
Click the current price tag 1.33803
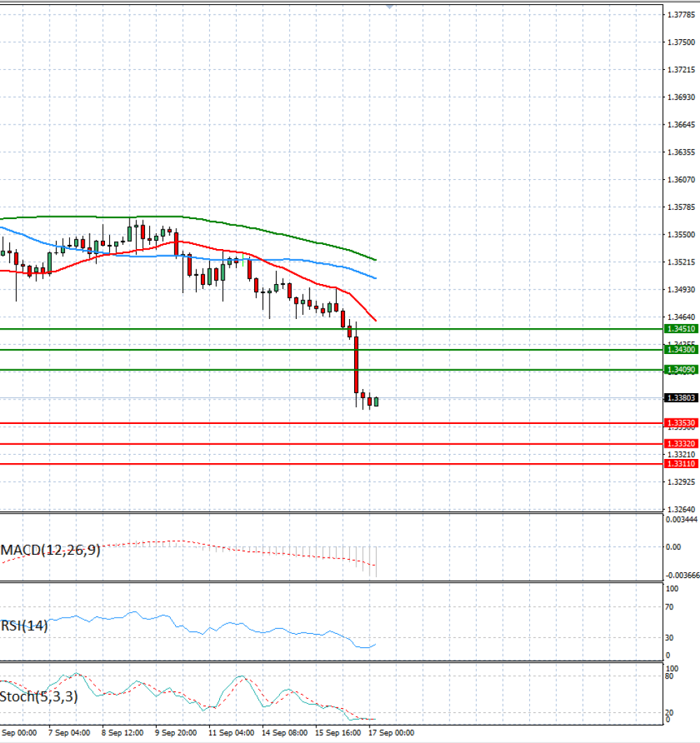[x=681, y=398]
